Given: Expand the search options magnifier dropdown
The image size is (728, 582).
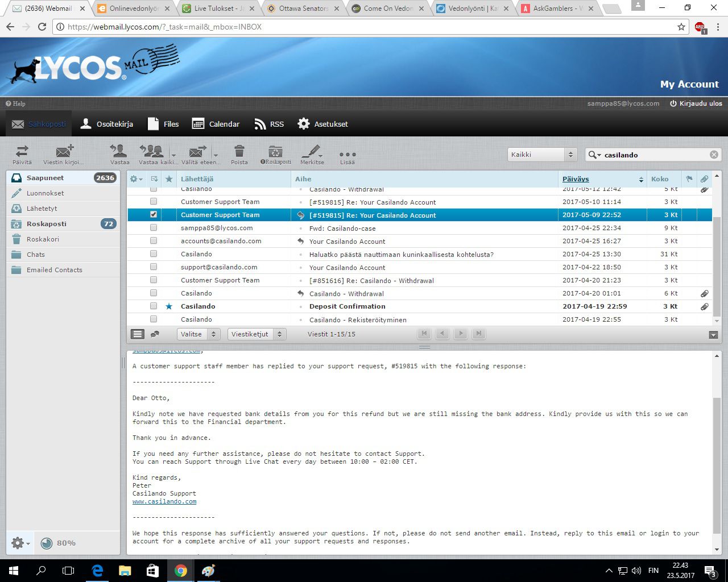Looking at the screenshot, I should 594,155.
